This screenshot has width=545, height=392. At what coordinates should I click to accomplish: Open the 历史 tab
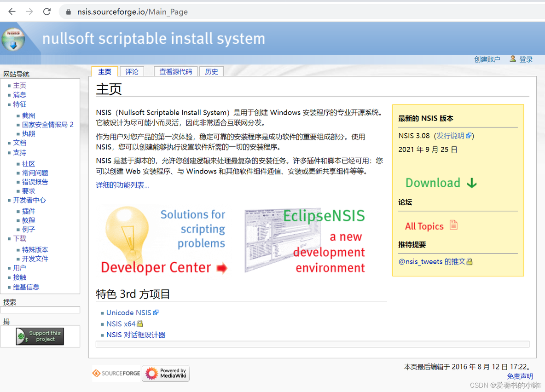211,72
